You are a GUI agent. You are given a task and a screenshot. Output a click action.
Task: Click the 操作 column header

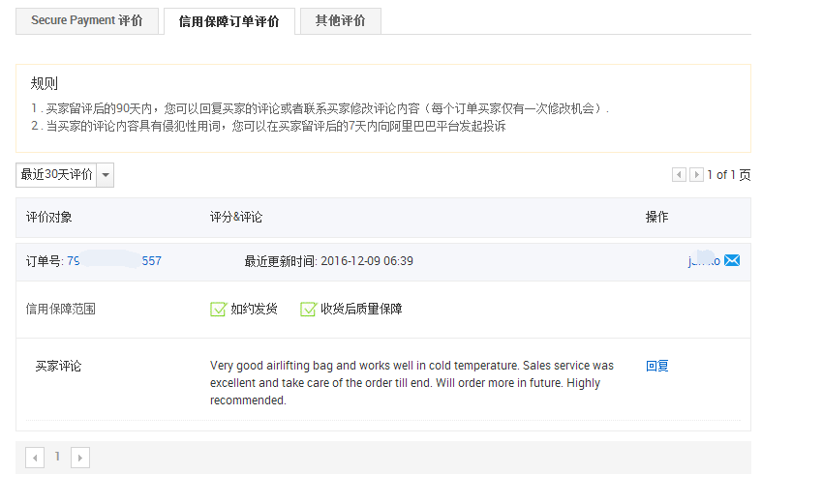coord(656,217)
